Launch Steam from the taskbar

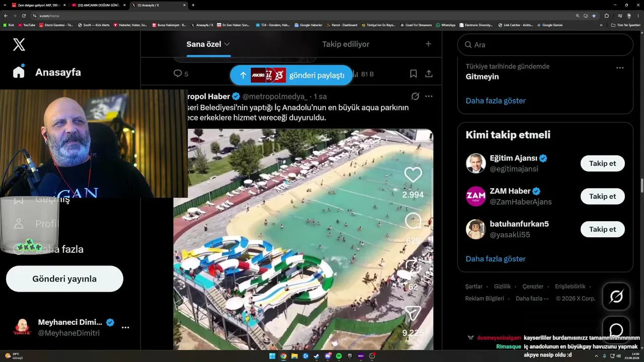coord(316,356)
